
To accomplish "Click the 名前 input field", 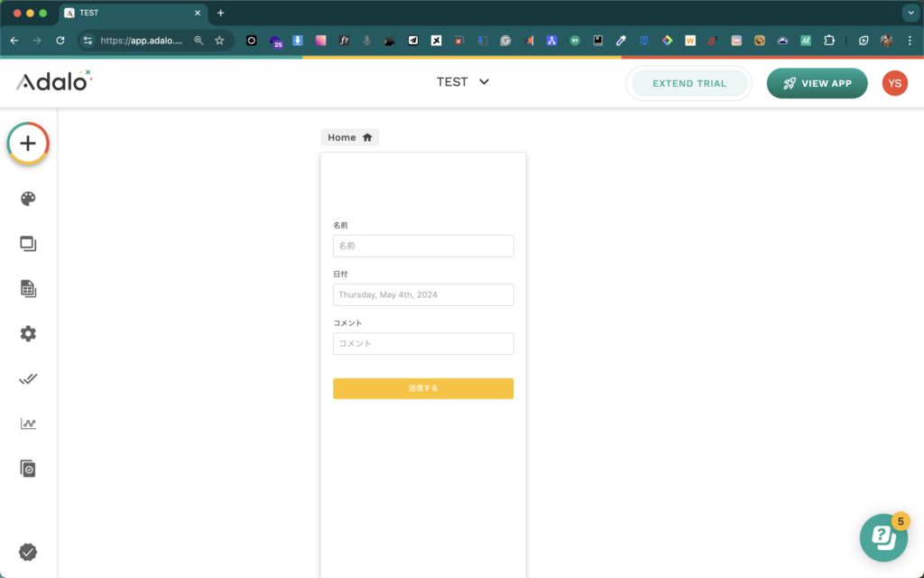I will click(x=423, y=246).
